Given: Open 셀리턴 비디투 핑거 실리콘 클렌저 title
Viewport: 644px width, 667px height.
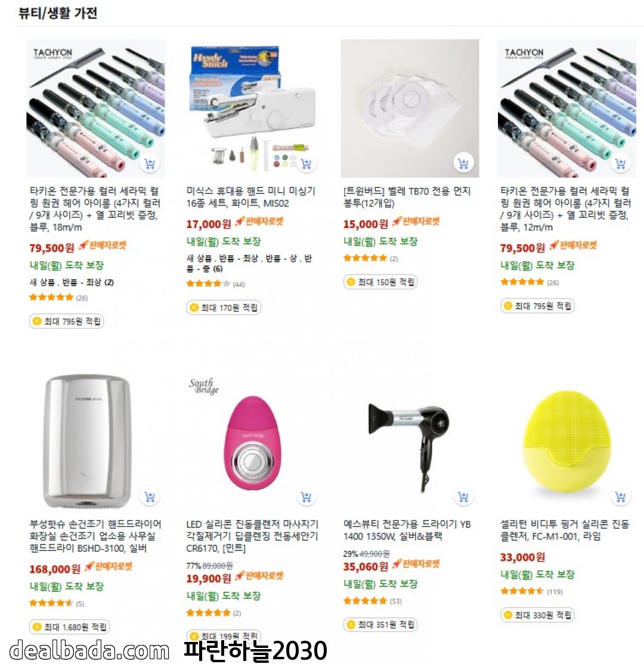Looking at the screenshot, I should click(565, 530).
